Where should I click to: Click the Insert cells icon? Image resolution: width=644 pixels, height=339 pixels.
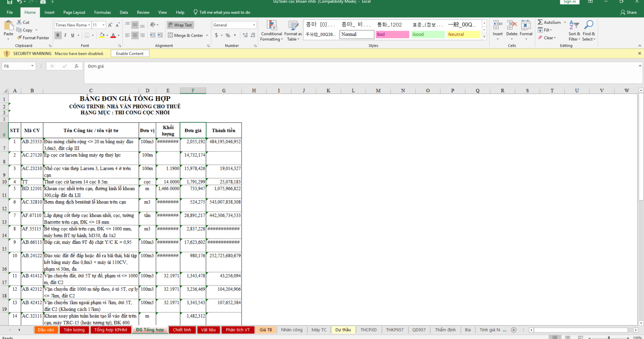click(497, 27)
